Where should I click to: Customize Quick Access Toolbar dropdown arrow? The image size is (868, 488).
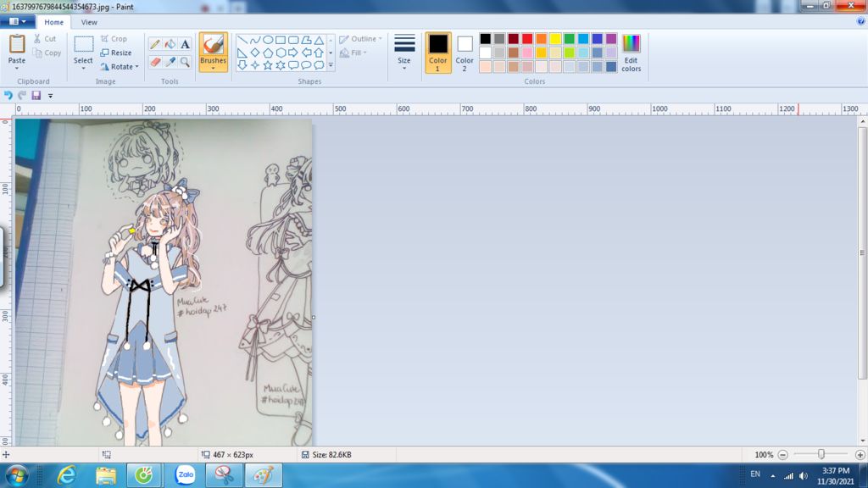(x=50, y=96)
